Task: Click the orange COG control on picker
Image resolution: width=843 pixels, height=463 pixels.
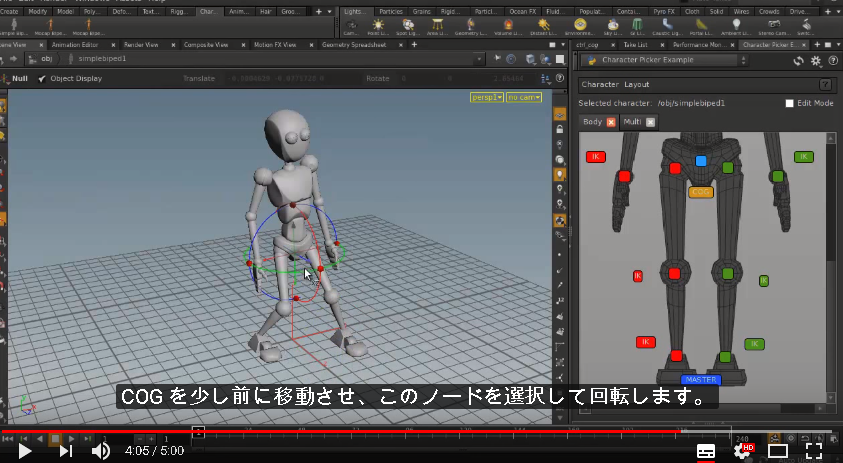Action: click(x=701, y=192)
